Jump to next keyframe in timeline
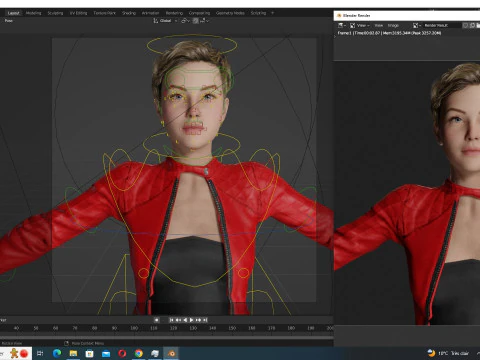Image resolution: width=480 pixels, height=360 pixels. point(199,320)
